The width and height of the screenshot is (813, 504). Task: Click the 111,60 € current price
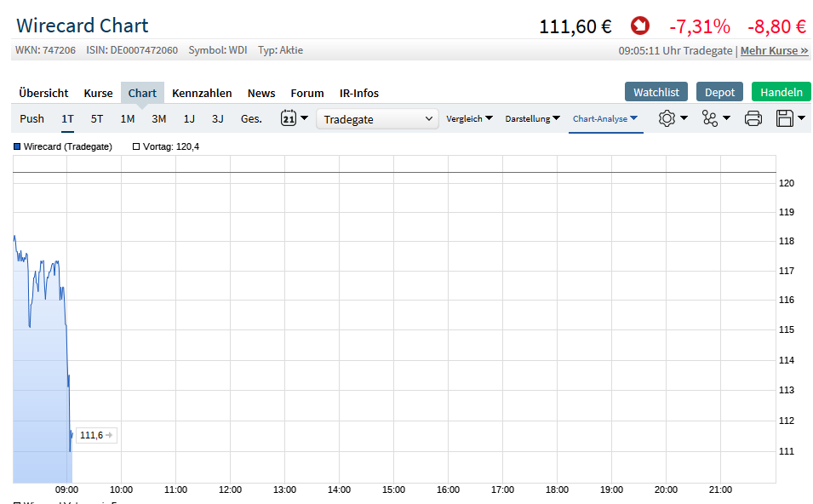(x=575, y=26)
